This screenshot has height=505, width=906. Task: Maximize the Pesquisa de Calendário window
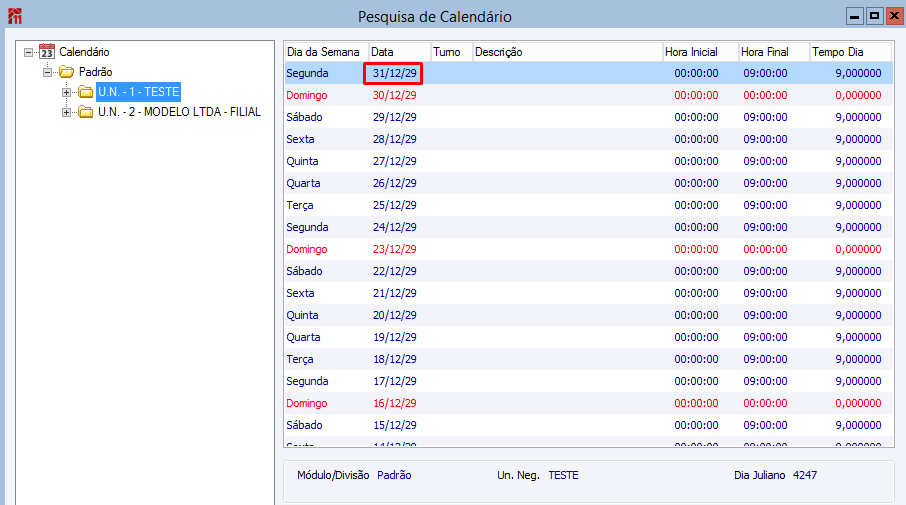[x=874, y=16]
